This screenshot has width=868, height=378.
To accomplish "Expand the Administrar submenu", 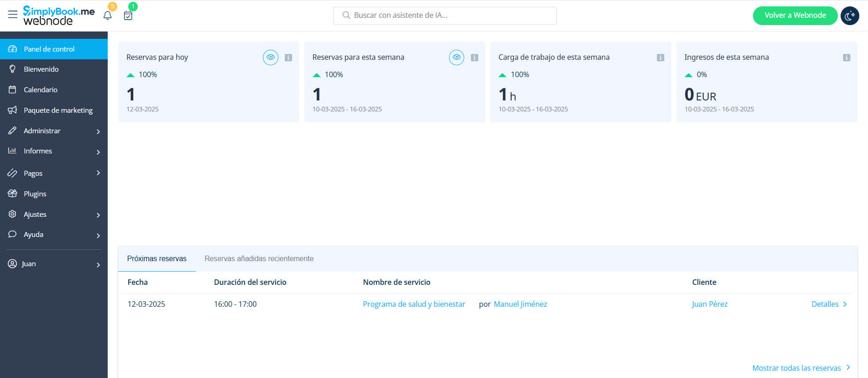I will (x=98, y=131).
